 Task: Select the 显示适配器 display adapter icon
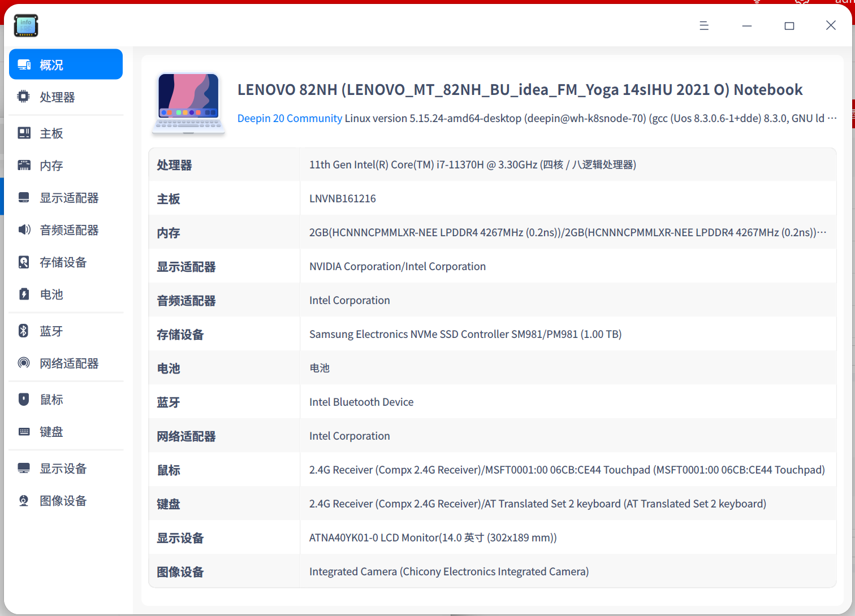(23, 197)
